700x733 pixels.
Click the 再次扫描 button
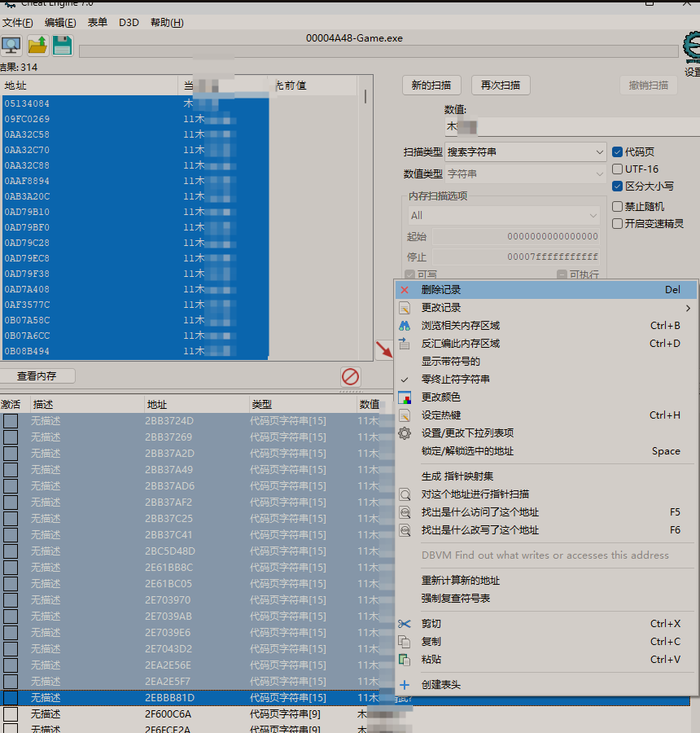[x=501, y=85]
